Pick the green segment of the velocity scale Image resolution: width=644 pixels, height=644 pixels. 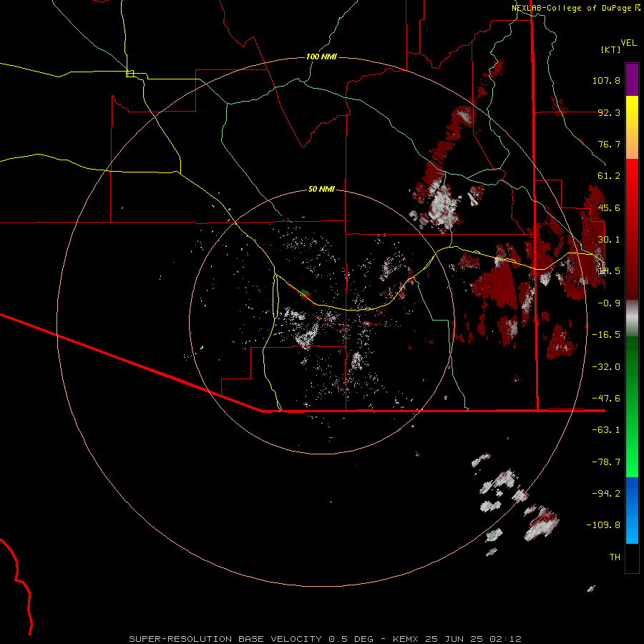click(x=632, y=406)
